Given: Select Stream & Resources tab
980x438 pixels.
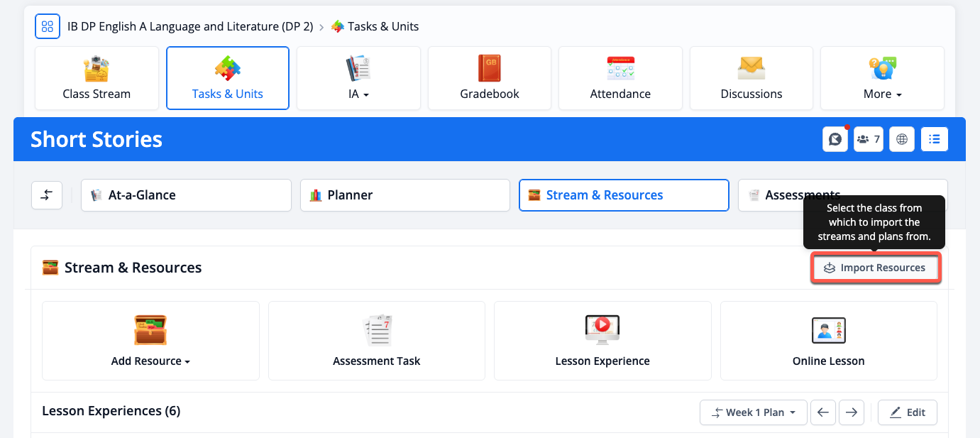Looking at the screenshot, I should click(x=624, y=195).
